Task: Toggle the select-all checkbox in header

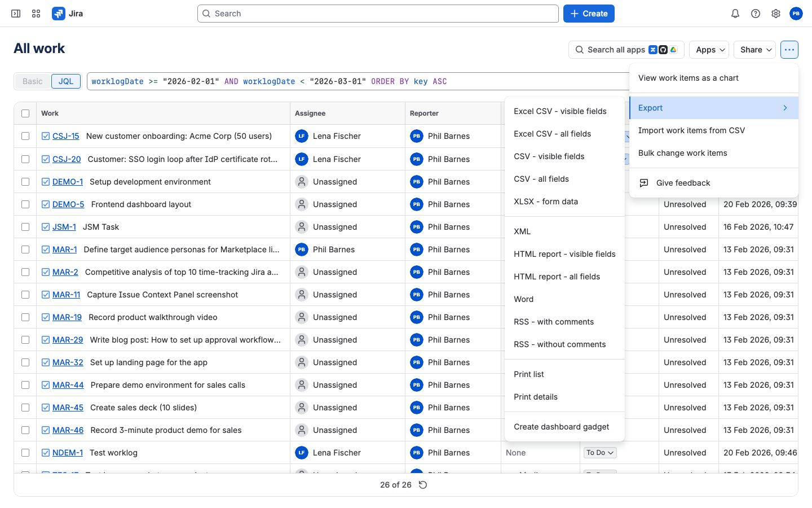Action: [x=25, y=113]
